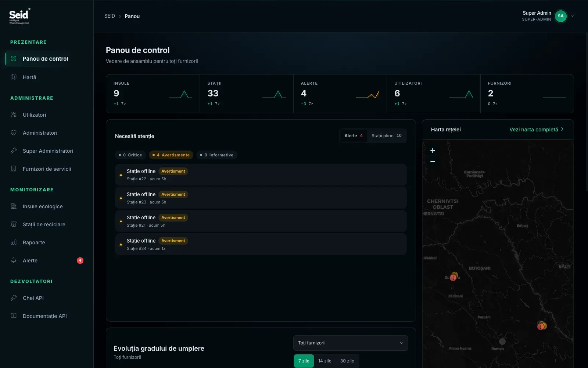Open the Toți furnizorii dropdown

[351, 343]
